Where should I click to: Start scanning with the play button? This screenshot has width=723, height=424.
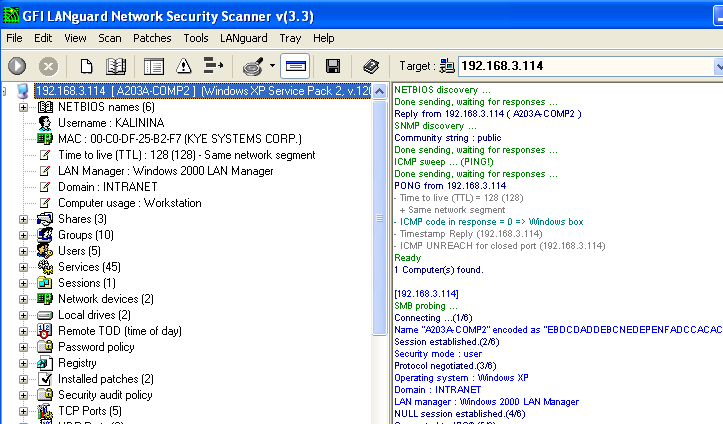(x=17, y=66)
